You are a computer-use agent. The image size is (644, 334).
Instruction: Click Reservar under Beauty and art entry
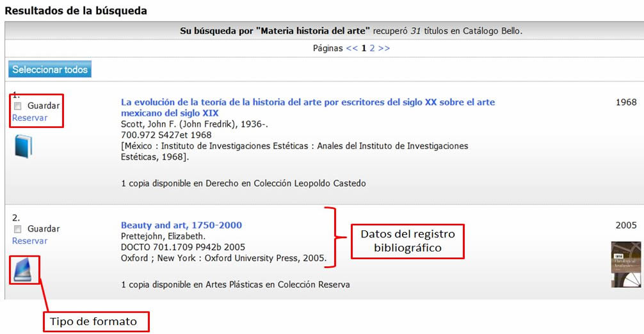pyautogui.click(x=29, y=241)
